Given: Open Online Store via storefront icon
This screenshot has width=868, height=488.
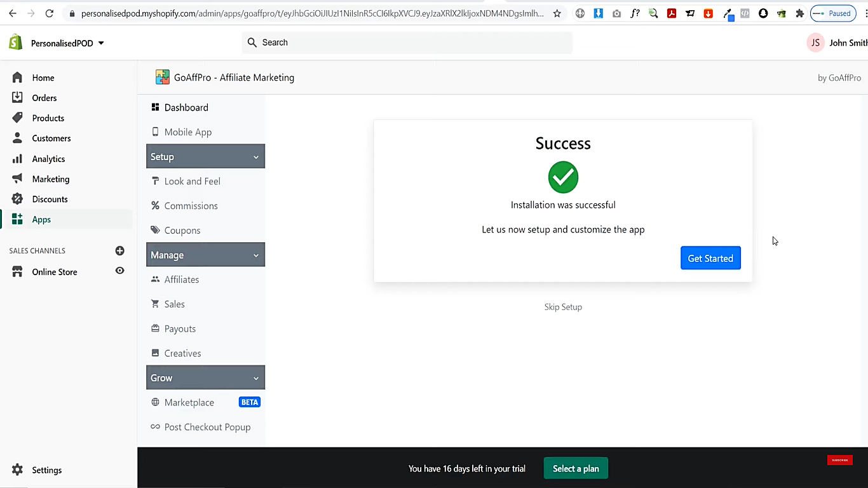Looking at the screenshot, I should (x=17, y=272).
